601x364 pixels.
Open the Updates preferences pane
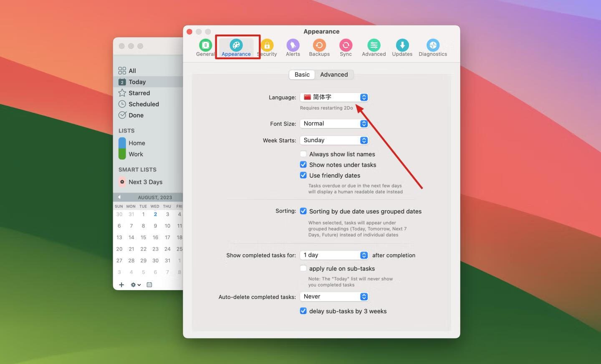point(402,48)
